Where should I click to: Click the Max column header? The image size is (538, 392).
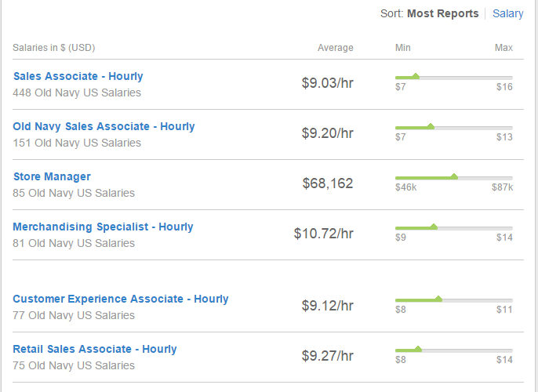click(x=503, y=48)
